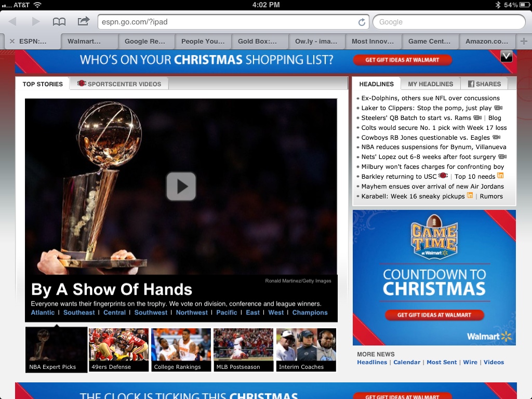Switch to the Most Innov... browser tab
532x399 pixels.
coord(374,42)
